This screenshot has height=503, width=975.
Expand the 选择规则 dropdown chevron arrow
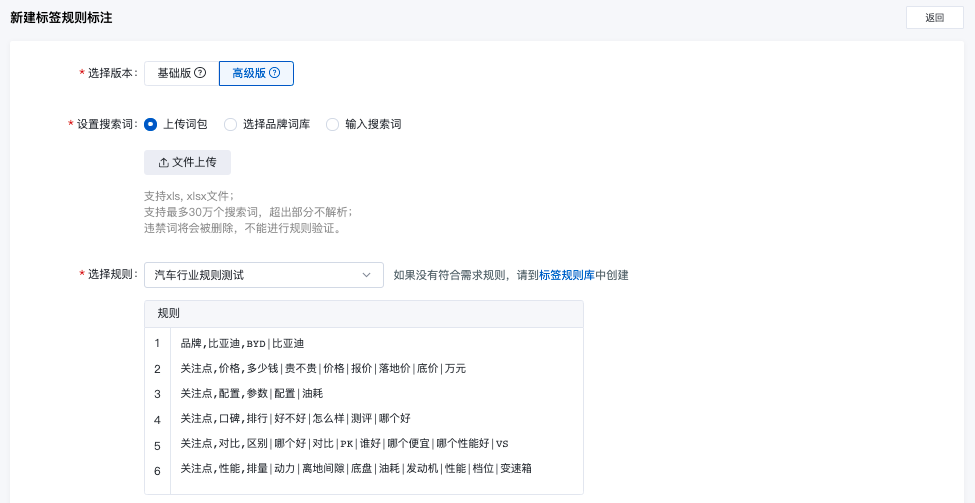pyautogui.click(x=366, y=275)
